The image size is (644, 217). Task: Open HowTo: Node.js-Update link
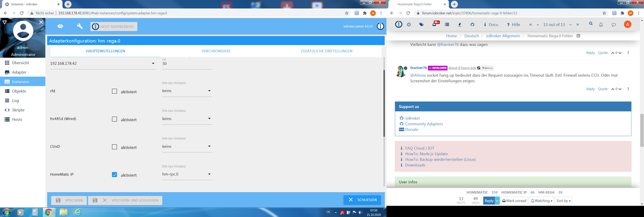pos(427,153)
